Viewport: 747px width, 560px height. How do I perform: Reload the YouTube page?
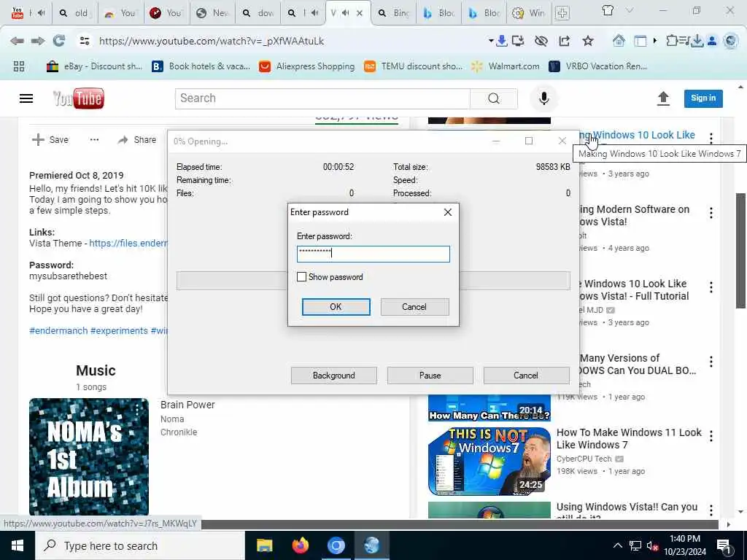click(x=58, y=41)
